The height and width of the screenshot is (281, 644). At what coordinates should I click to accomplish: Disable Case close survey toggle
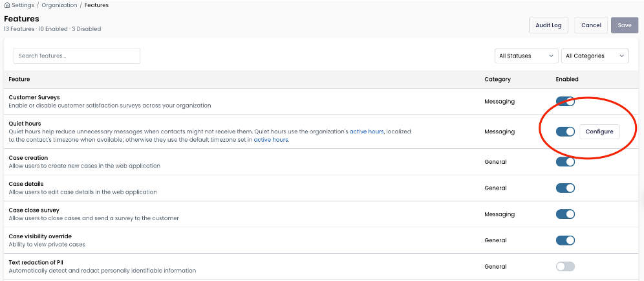[x=565, y=214]
